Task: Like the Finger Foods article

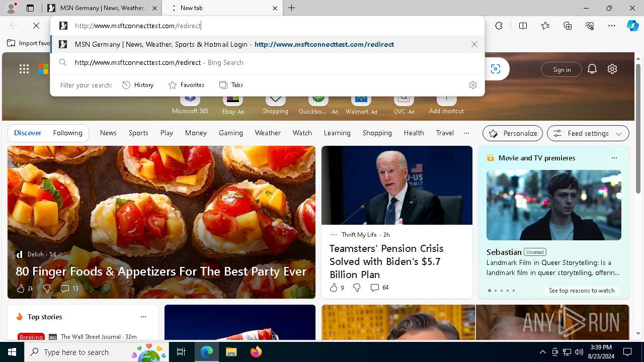Action: click(24, 288)
